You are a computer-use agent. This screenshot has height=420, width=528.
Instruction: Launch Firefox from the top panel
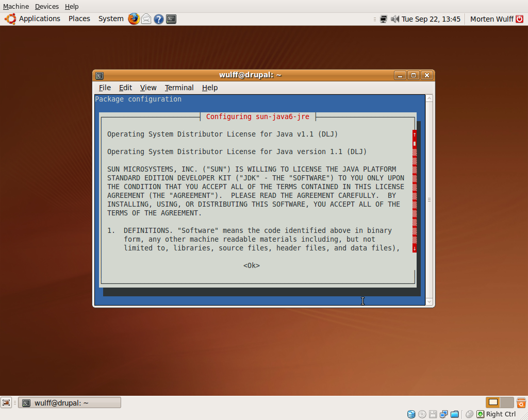(x=134, y=19)
